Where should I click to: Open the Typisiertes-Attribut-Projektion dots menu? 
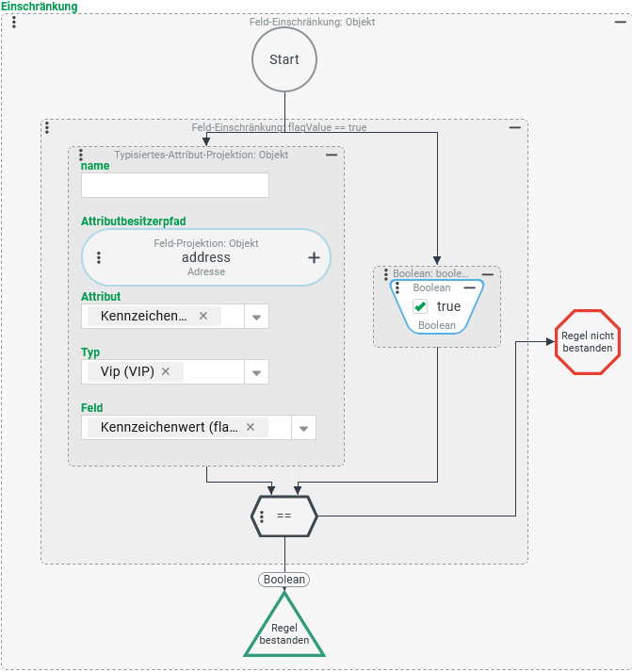[81, 155]
